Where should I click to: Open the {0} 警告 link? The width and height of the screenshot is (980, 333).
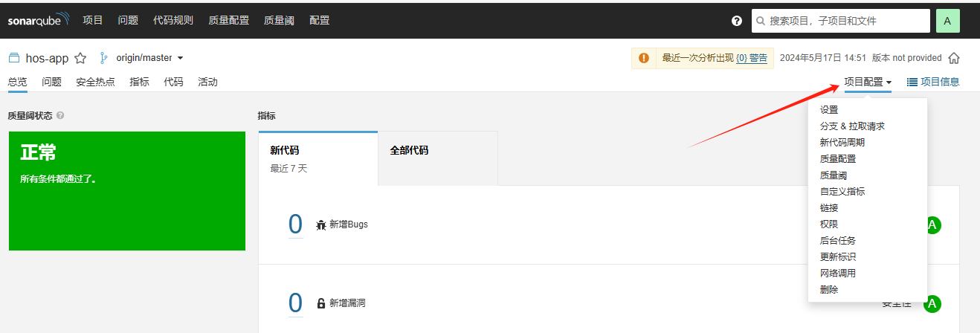pyautogui.click(x=752, y=58)
